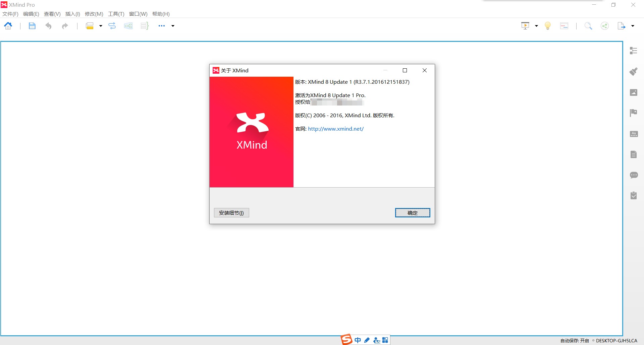
Task: Click the Undo arrow icon
Action: tap(49, 26)
